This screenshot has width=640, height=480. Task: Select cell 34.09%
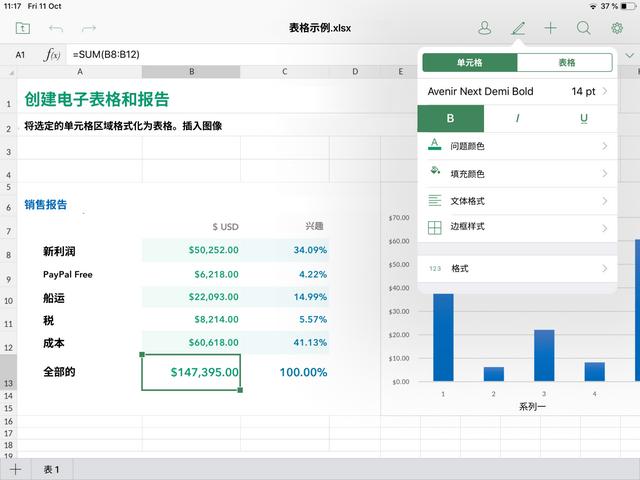285,250
